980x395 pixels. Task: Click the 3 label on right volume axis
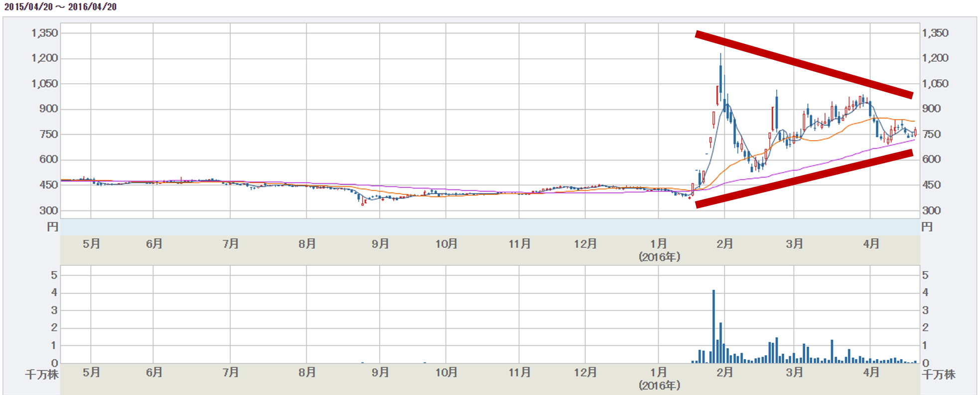(x=925, y=310)
